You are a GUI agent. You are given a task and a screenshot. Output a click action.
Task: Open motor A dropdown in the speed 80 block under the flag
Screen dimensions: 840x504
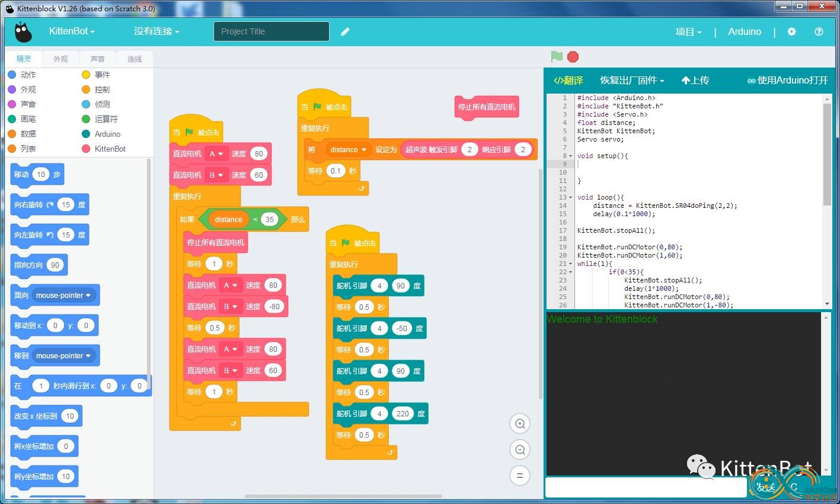(x=216, y=154)
